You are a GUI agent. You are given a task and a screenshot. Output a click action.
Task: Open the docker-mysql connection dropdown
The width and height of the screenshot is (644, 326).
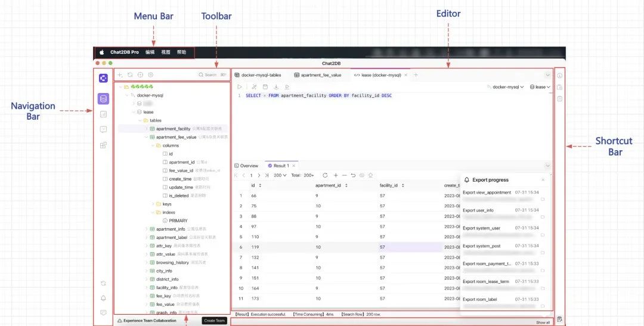[x=505, y=87]
